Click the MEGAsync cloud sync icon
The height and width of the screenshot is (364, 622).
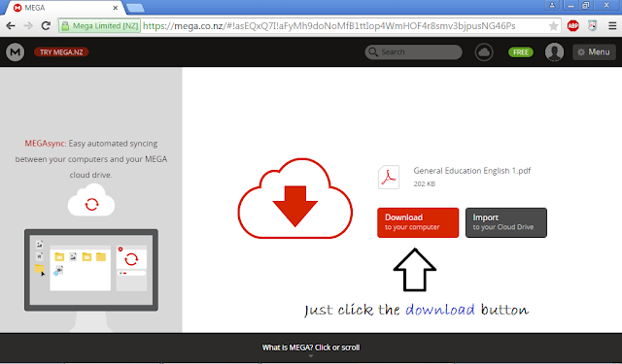(91, 200)
